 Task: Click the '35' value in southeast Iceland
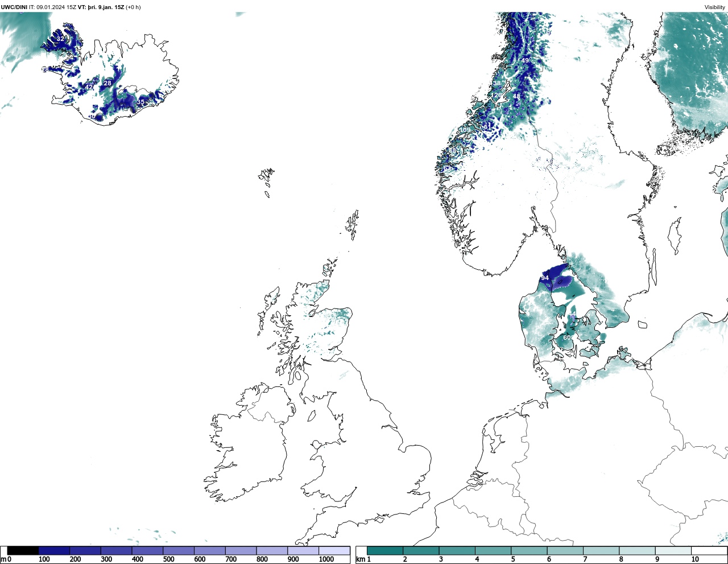[x=141, y=102]
